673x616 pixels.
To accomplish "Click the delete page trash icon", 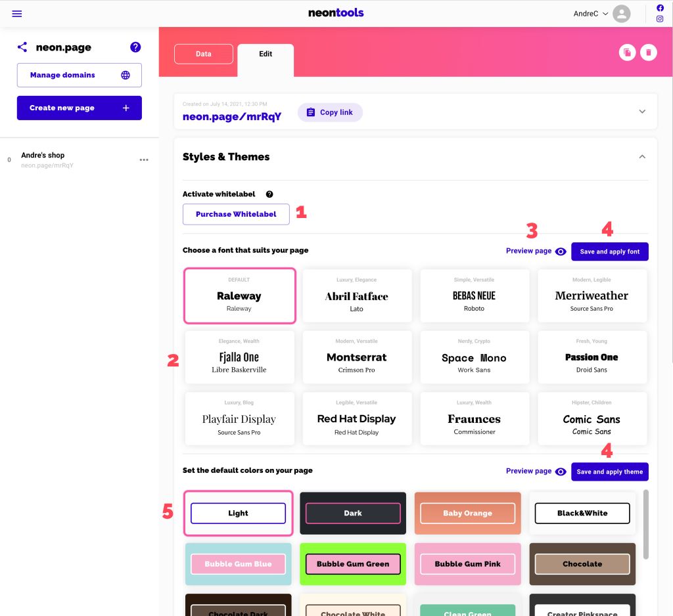I will point(649,53).
